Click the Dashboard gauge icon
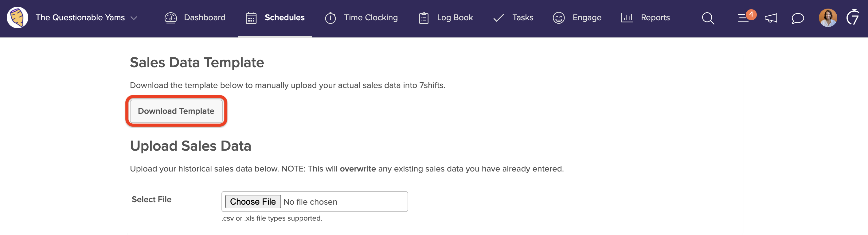The width and height of the screenshot is (868, 235). (170, 18)
